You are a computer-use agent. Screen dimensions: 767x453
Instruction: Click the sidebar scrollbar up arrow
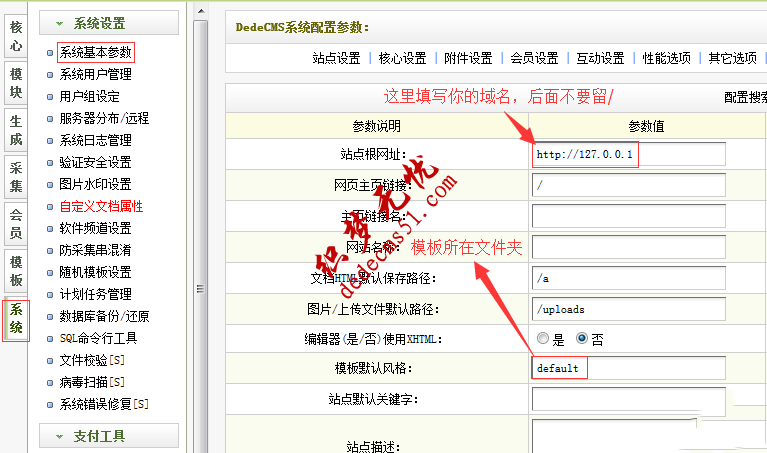tap(201, 10)
